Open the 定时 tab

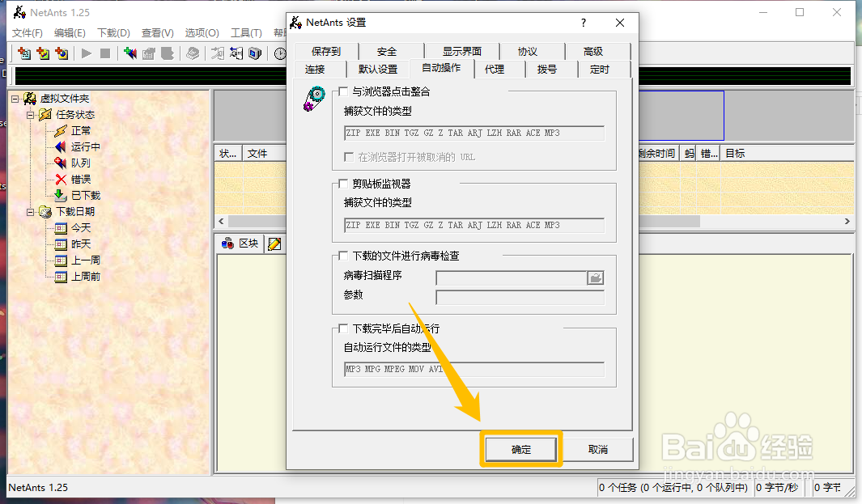coord(599,70)
